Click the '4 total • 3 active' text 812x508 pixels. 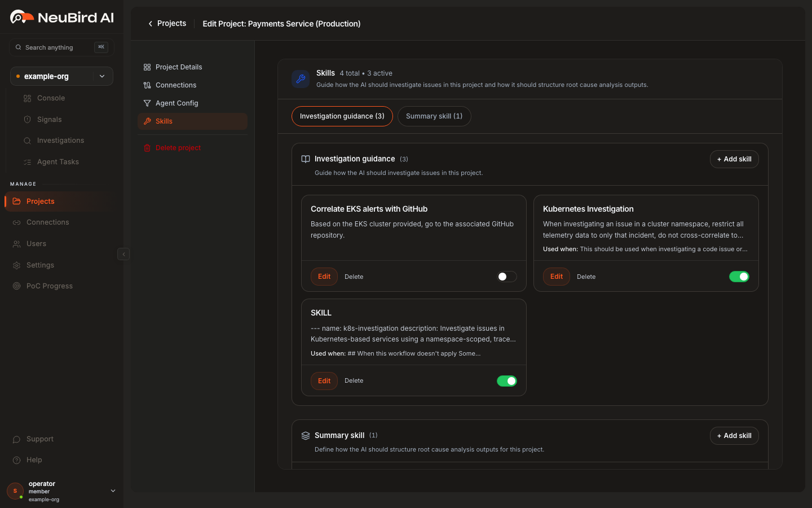[366, 73]
